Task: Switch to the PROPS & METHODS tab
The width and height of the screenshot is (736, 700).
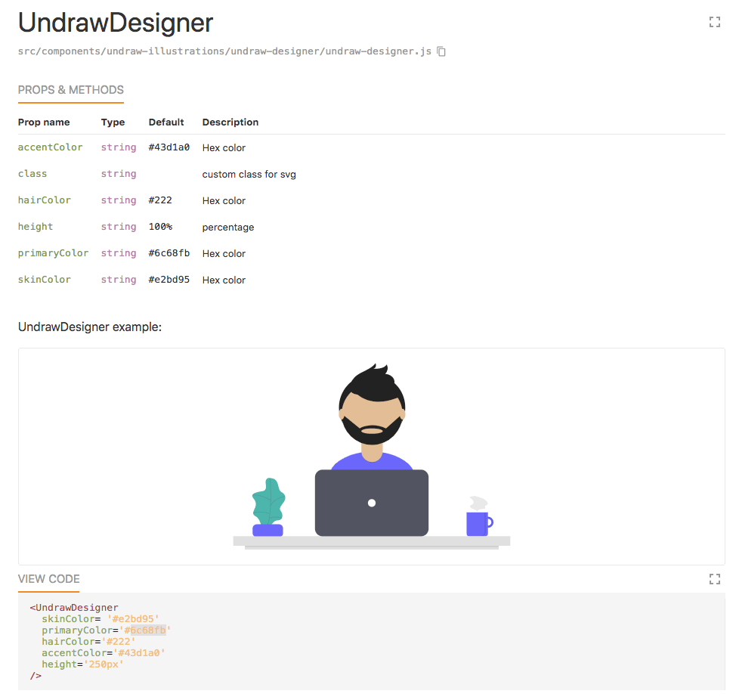Action: [x=70, y=89]
